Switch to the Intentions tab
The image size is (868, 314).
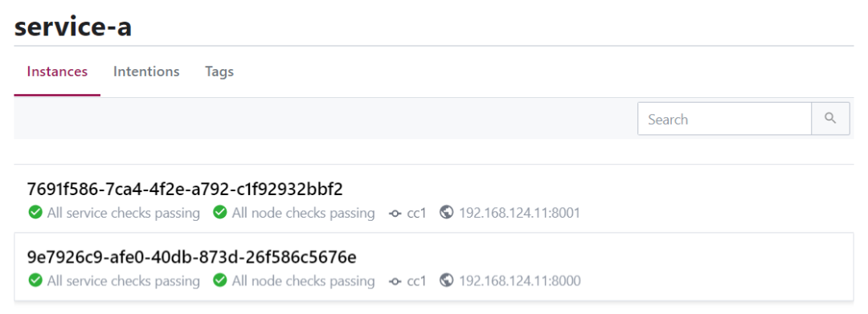pyautogui.click(x=146, y=71)
